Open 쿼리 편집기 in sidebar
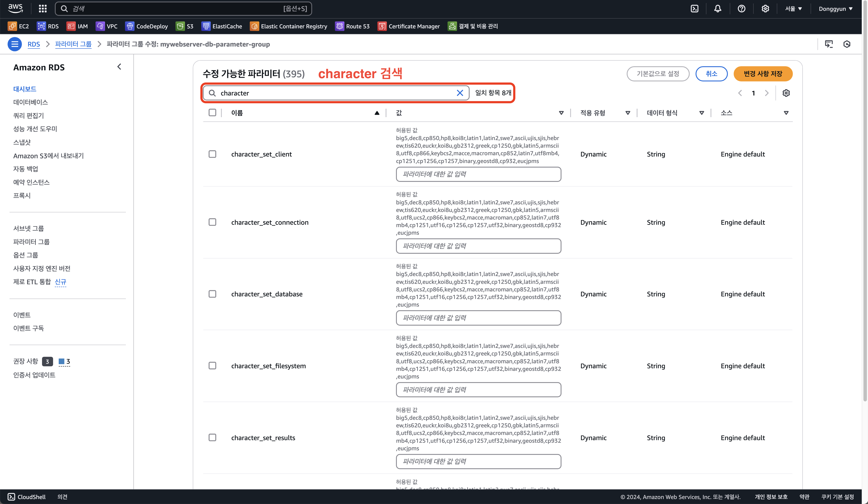Screen dimensions: 868x504 point(29,115)
